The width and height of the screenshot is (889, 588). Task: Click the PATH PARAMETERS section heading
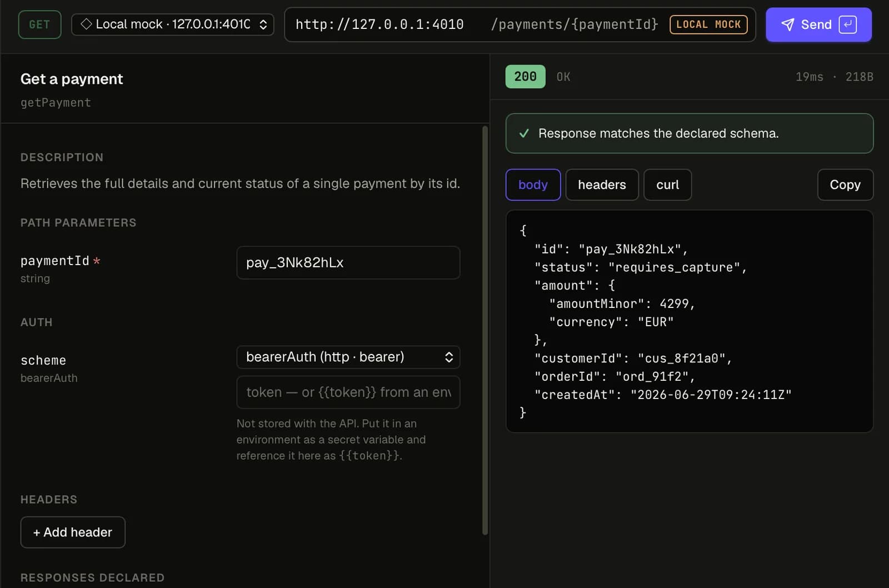click(78, 223)
